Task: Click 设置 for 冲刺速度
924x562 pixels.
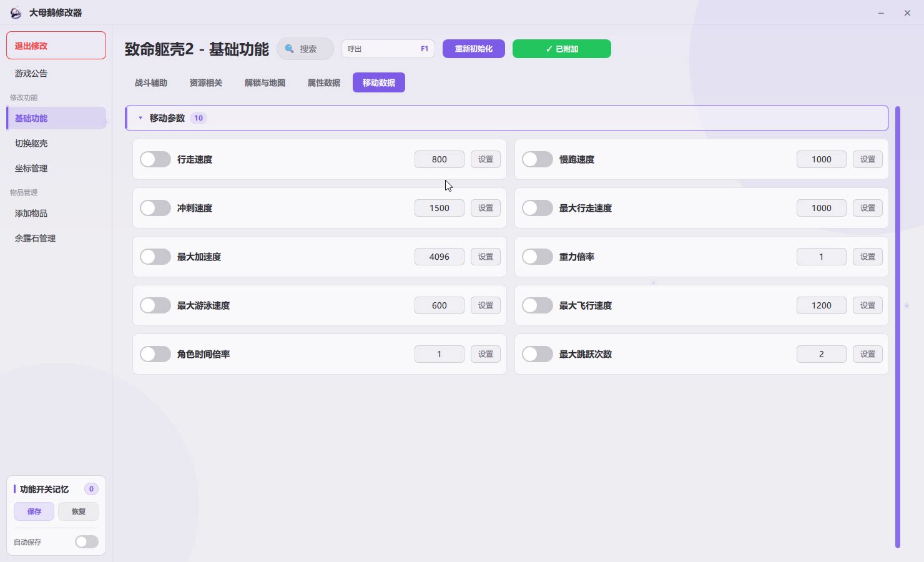Action: [486, 208]
